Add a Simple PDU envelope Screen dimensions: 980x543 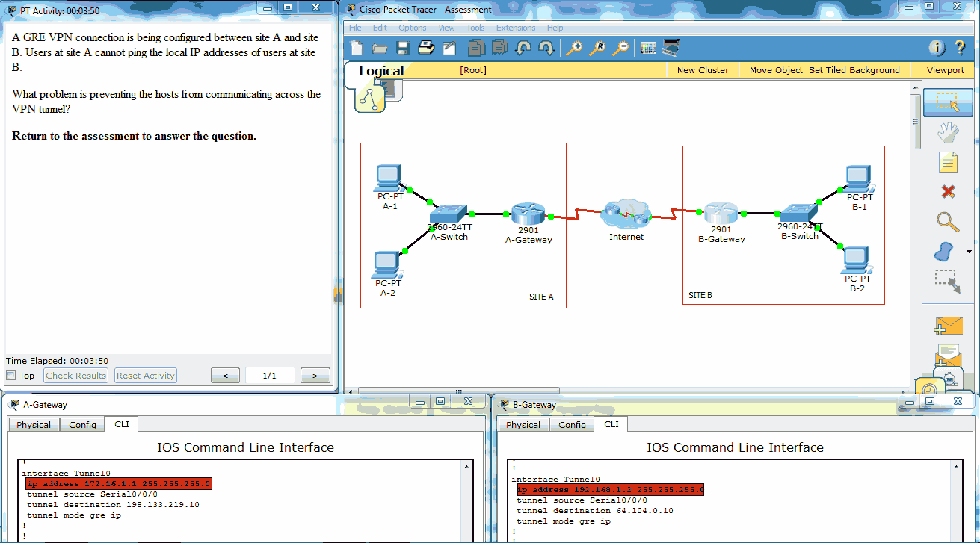(949, 326)
